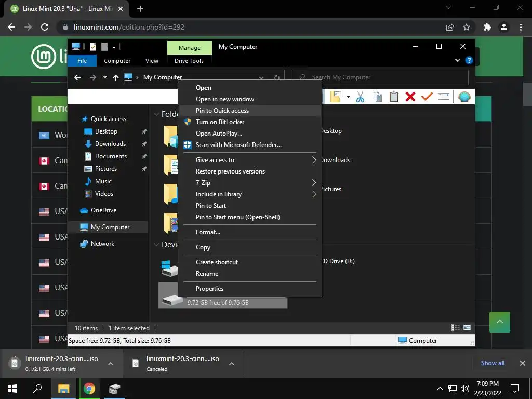
Task: Open Customize Quick Access Toolbar dropdown
Action: 114,47
